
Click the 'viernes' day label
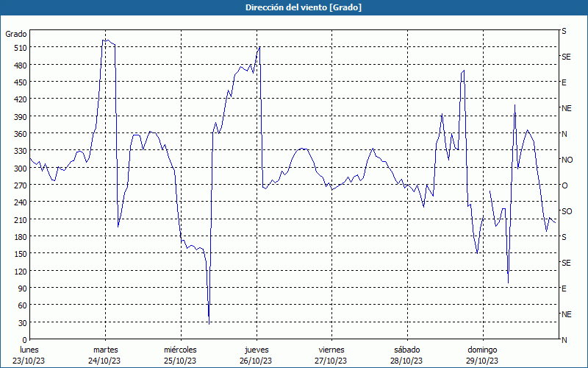(x=331, y=350)
